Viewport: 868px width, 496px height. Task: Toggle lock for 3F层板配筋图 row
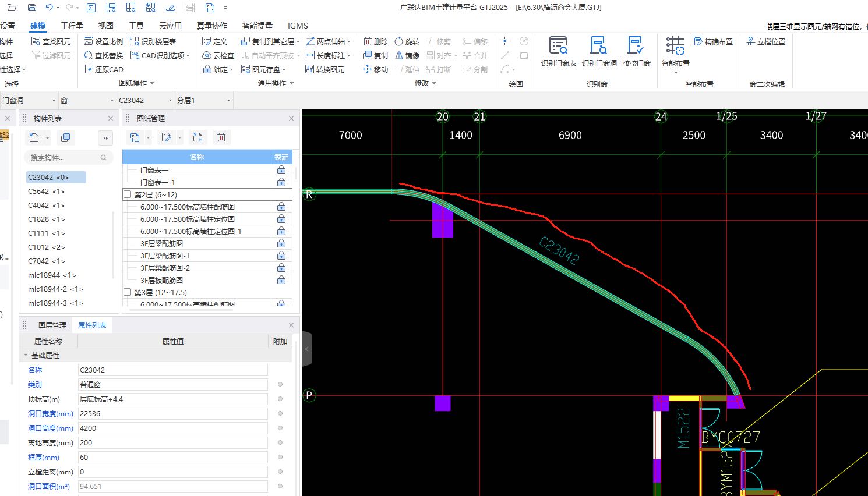(x=281, y=280)
